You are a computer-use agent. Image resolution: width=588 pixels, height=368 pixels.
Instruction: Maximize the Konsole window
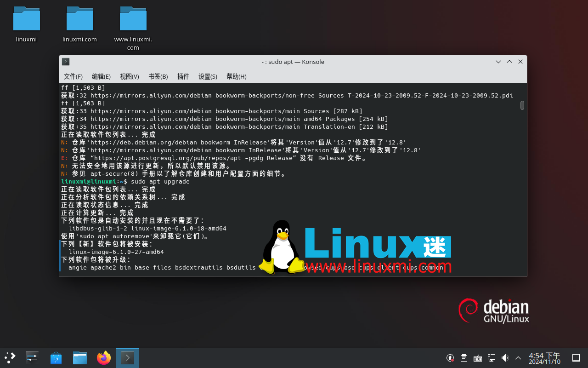pos(509,62)
